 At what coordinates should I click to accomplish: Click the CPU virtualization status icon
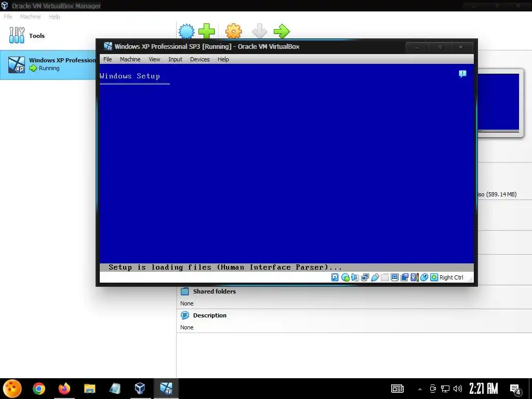(414, 277)
